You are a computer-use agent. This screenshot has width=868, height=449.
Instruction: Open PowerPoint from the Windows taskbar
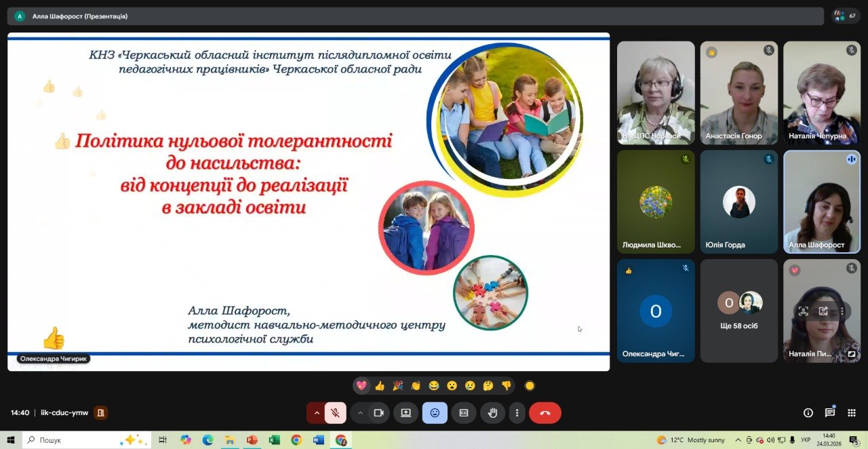252,440
